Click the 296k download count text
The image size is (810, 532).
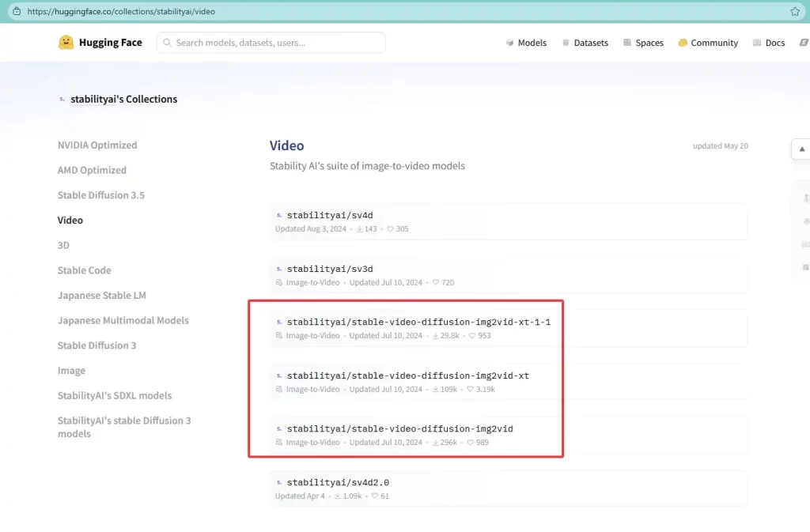point(449,443)
